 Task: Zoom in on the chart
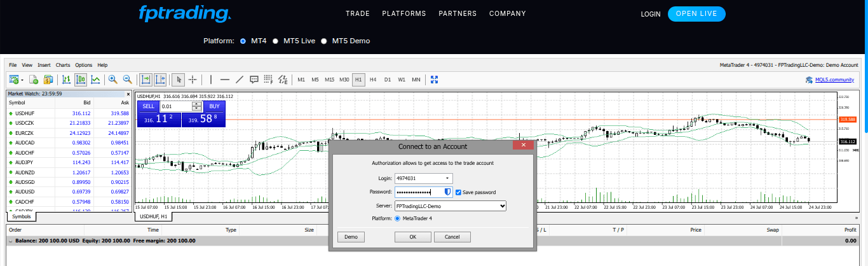(x=112, y=80)
